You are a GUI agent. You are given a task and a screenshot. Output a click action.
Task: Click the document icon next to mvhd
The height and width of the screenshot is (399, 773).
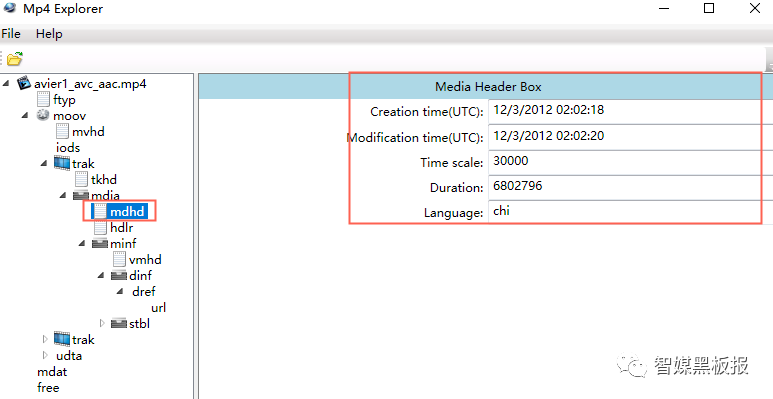[x=62, y=131]
